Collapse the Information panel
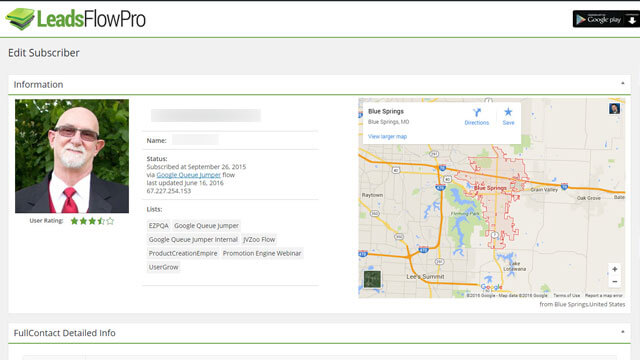The width and height of the screenshot is (640, 360). pos(622,84)
